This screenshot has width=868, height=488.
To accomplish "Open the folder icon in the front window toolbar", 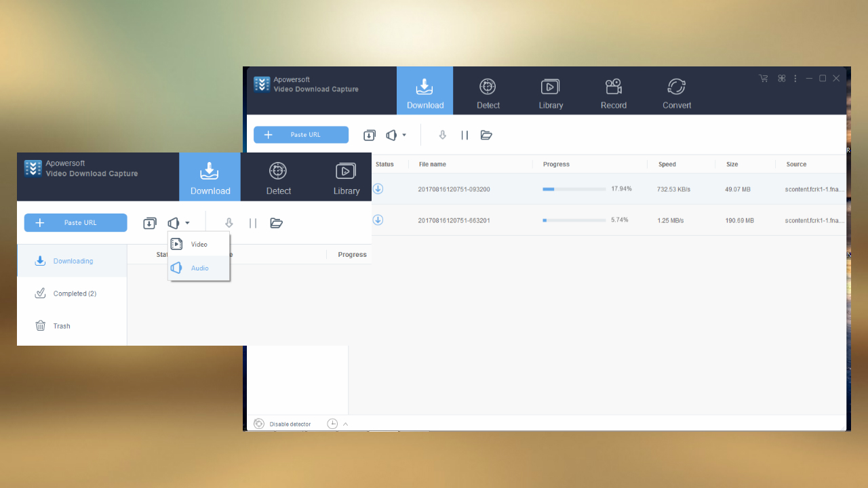I will [277, 223].
